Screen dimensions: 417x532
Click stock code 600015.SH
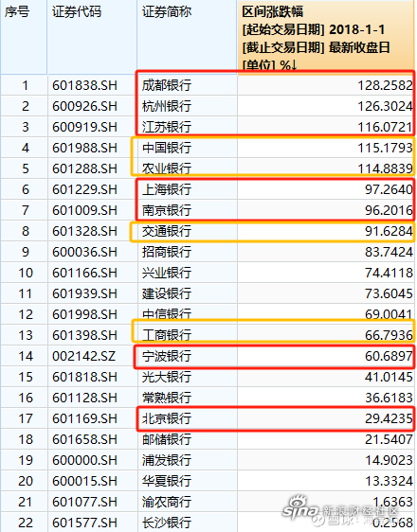[85, 481]
